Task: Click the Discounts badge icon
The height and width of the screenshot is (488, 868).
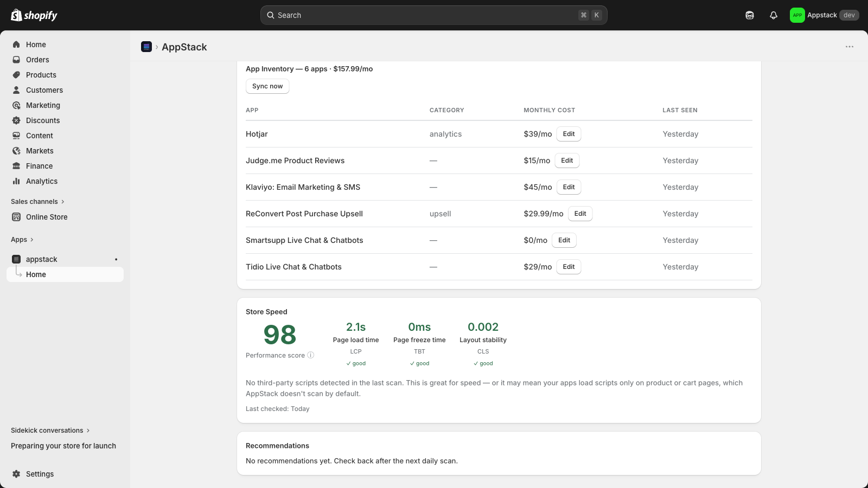Action: [x=16, y=120]
